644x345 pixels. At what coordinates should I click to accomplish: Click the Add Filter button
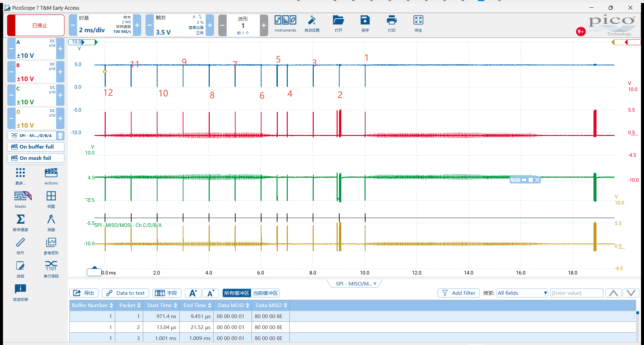pos(459,293)
